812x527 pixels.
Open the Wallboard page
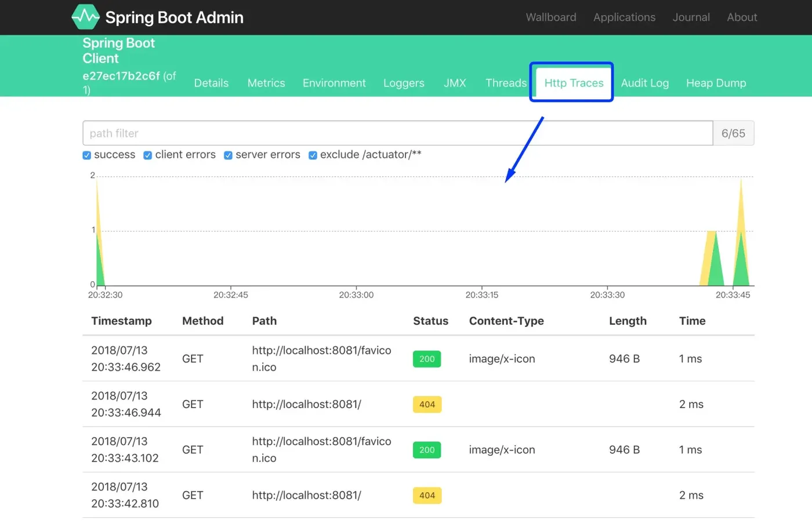click(550, 17)
